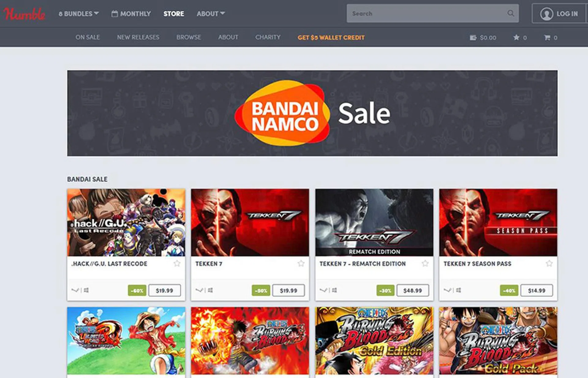
Task: Open the shopping cart icon
Action: click(547, 37)
